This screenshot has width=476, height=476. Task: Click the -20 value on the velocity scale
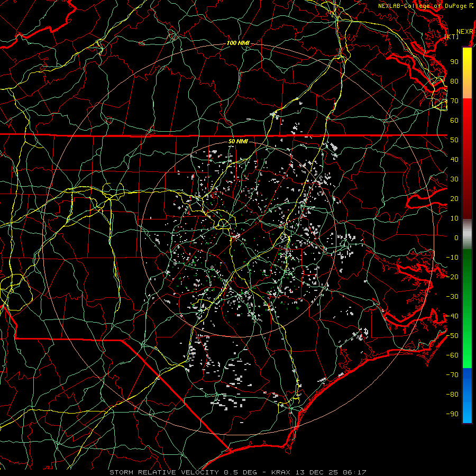pos(452,277)
